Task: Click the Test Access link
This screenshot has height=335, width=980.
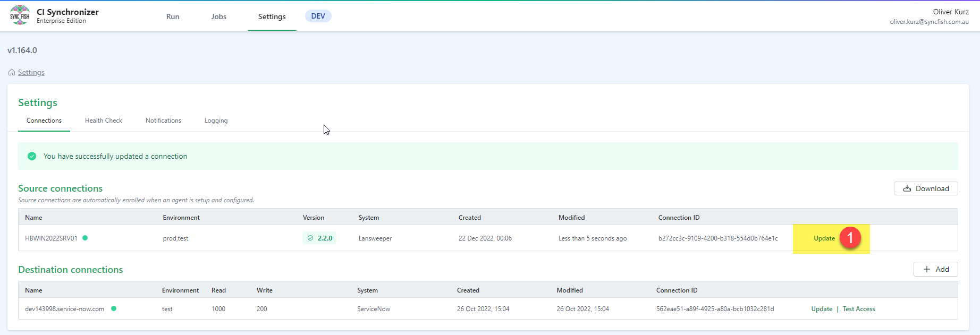Action: [859, 309]
